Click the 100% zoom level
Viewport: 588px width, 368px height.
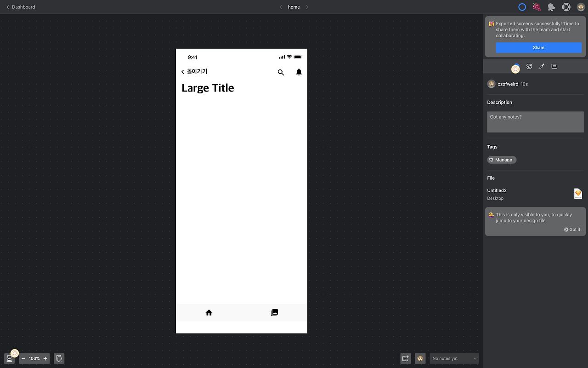(34, 358)
